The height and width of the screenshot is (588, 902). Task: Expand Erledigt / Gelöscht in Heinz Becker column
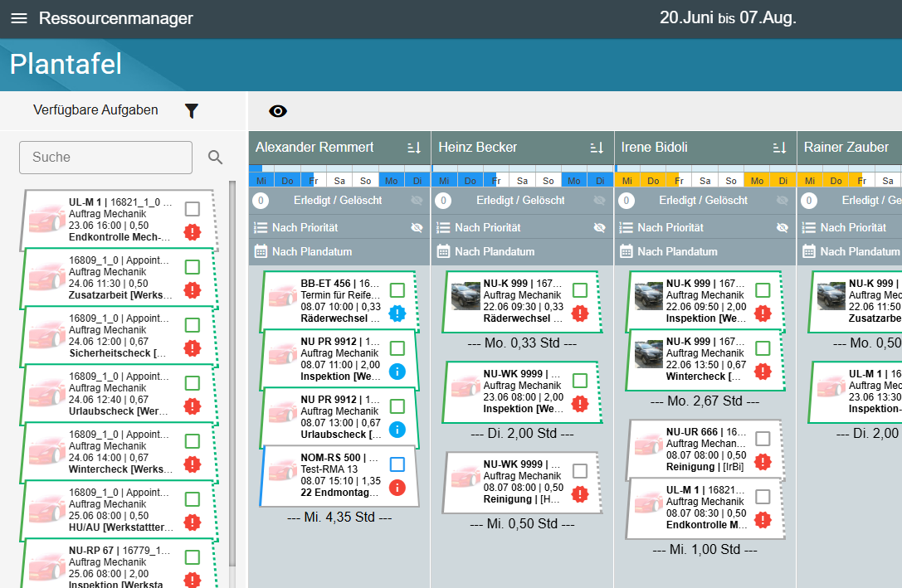[520, 201]
